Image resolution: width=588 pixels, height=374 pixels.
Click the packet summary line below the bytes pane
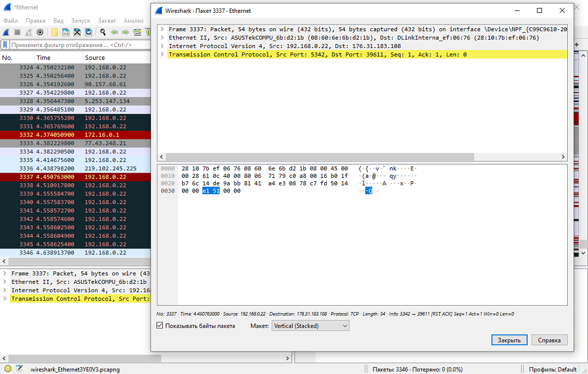click(335, 314)
